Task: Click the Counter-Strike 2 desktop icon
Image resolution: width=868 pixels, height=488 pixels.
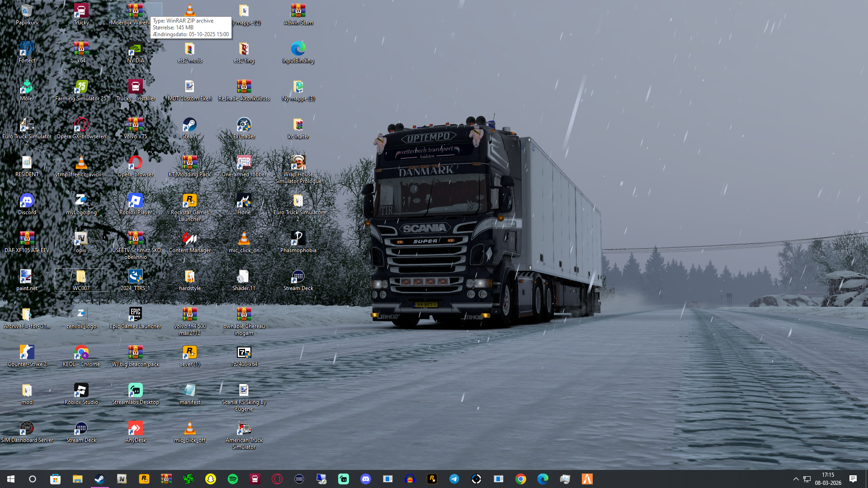Action: click(27, 353)
